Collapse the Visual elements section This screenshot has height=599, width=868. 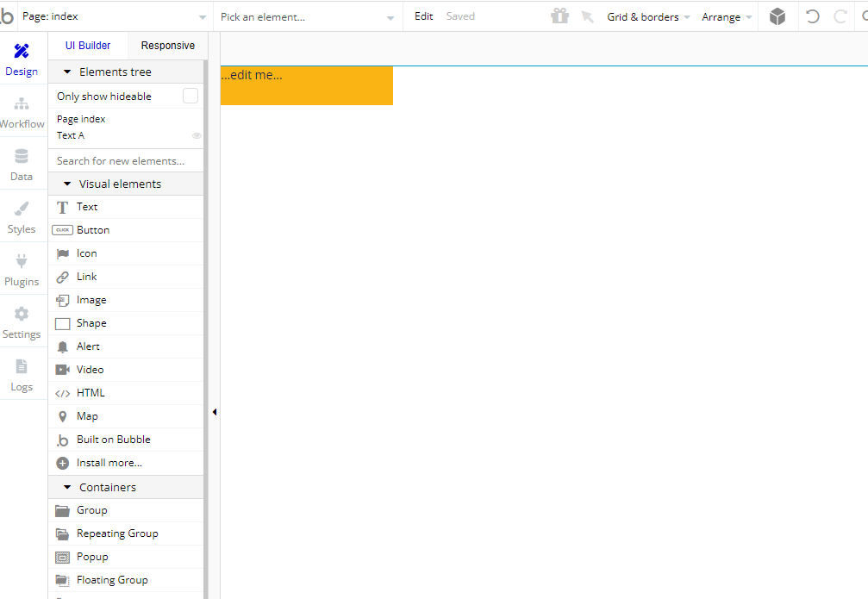click(68, 184)
